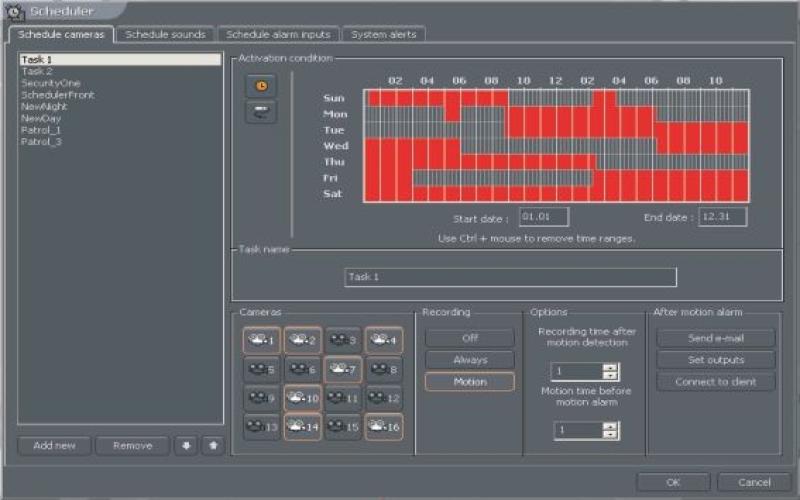Select the clock time-schedule condition icon

coord(261,87)
